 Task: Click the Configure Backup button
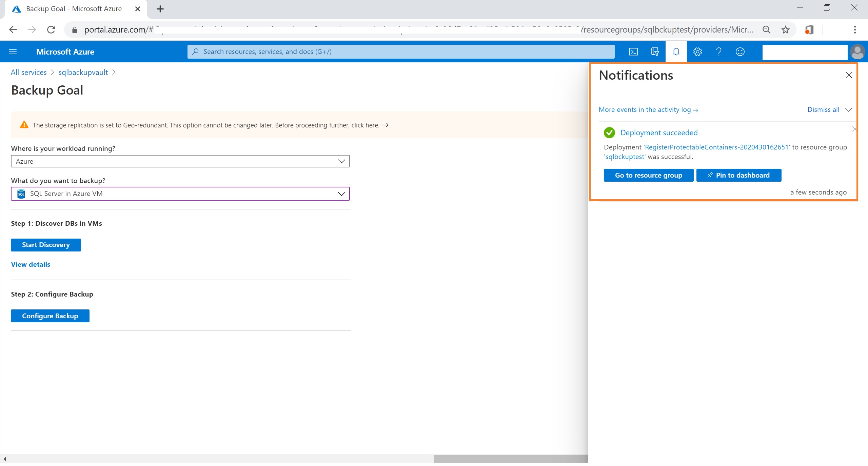(x=50, y=316)
